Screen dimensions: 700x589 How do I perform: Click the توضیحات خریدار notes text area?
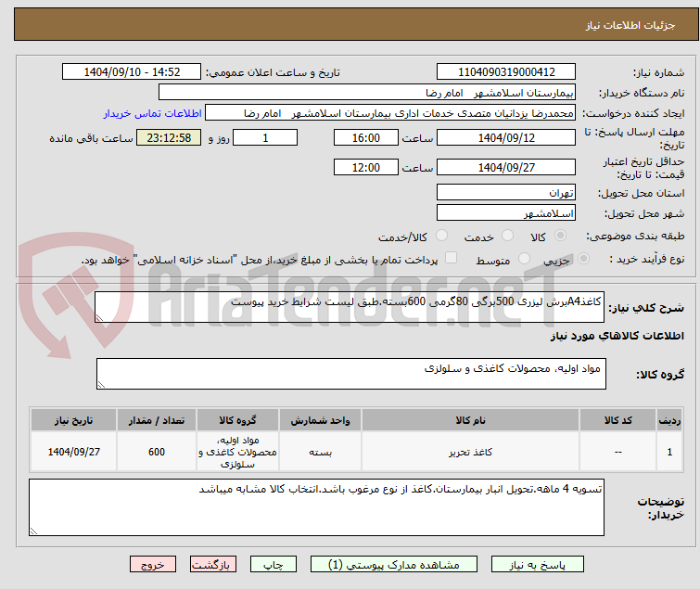[x=316, y=507]
